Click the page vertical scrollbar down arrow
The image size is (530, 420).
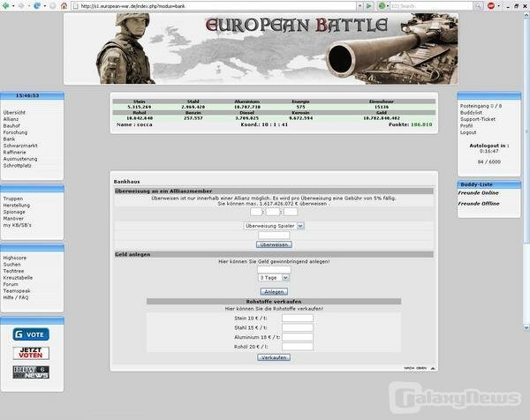[526, 327]
